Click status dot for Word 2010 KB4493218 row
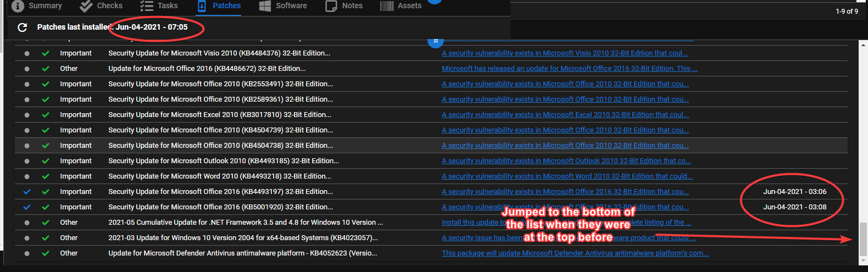This screenshot has height=272, width=868. 27,176
